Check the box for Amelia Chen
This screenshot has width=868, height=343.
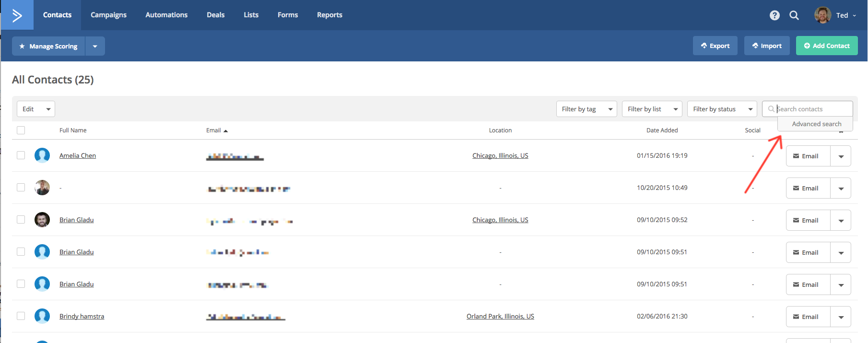pos(21,155)
